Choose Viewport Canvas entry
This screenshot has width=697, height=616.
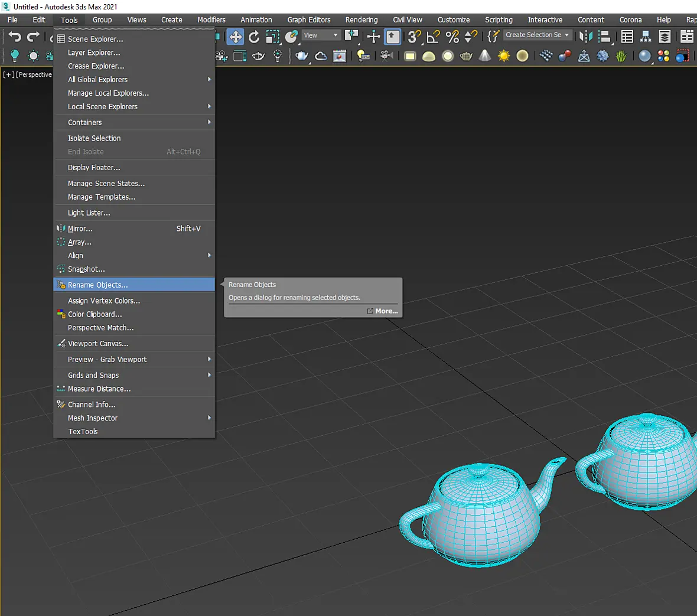(134, 344)
